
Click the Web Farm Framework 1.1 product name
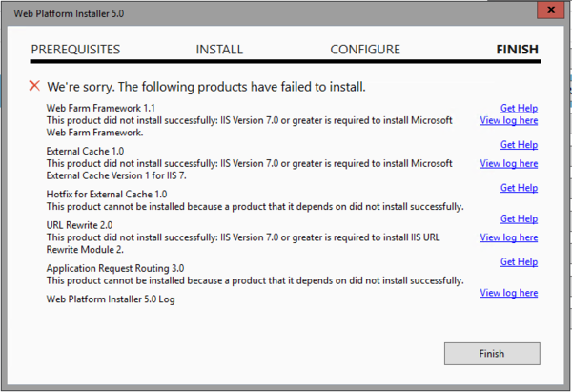101,108
